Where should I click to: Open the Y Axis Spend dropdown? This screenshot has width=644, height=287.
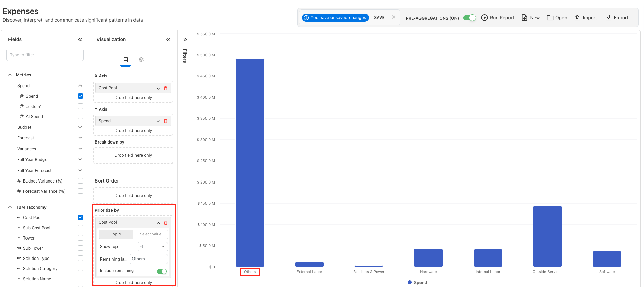click(158, 121)
